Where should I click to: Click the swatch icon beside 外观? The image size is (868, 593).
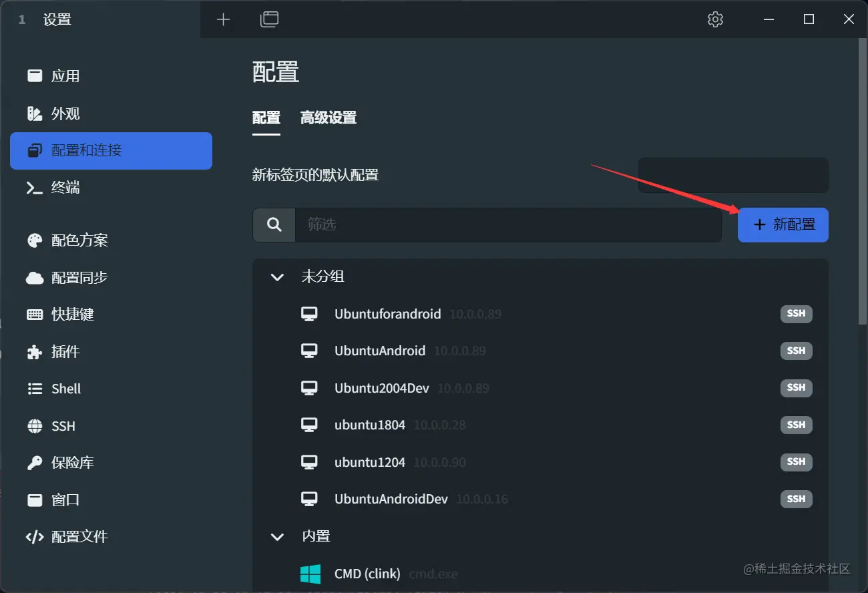coord(35,114)
